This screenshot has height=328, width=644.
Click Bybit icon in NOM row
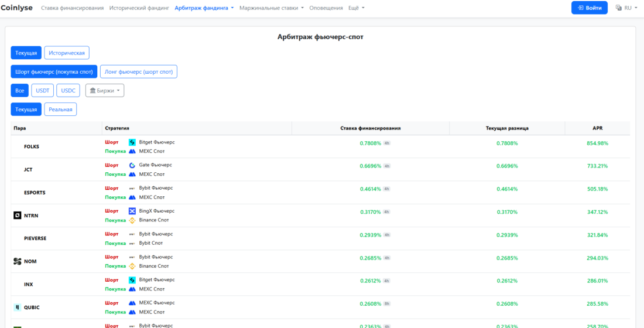(132, 257)
